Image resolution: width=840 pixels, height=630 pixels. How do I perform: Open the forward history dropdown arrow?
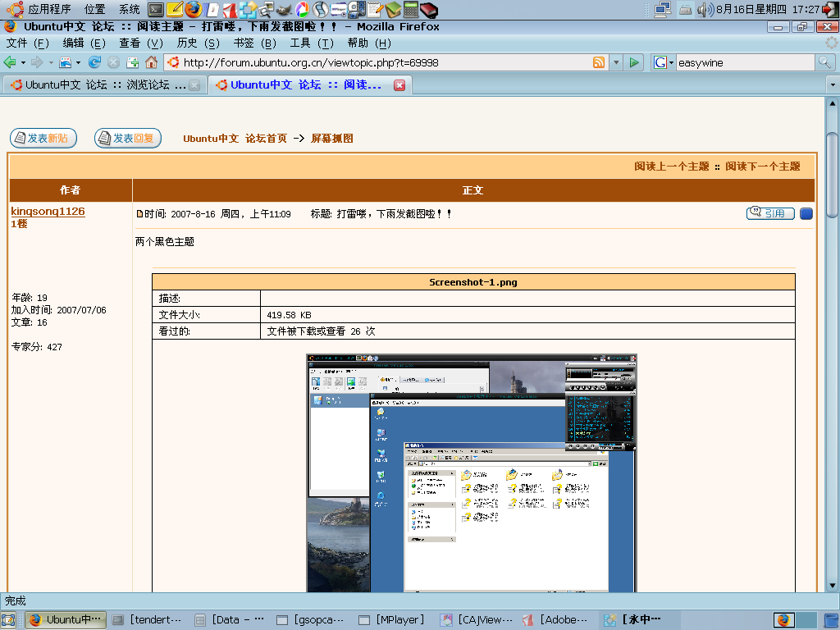[51, 62]
